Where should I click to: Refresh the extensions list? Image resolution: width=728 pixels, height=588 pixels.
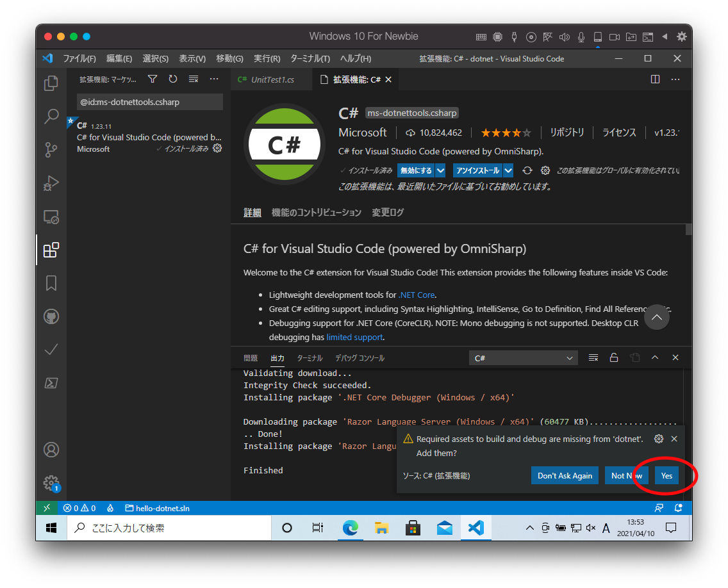(x=173, y=79)
